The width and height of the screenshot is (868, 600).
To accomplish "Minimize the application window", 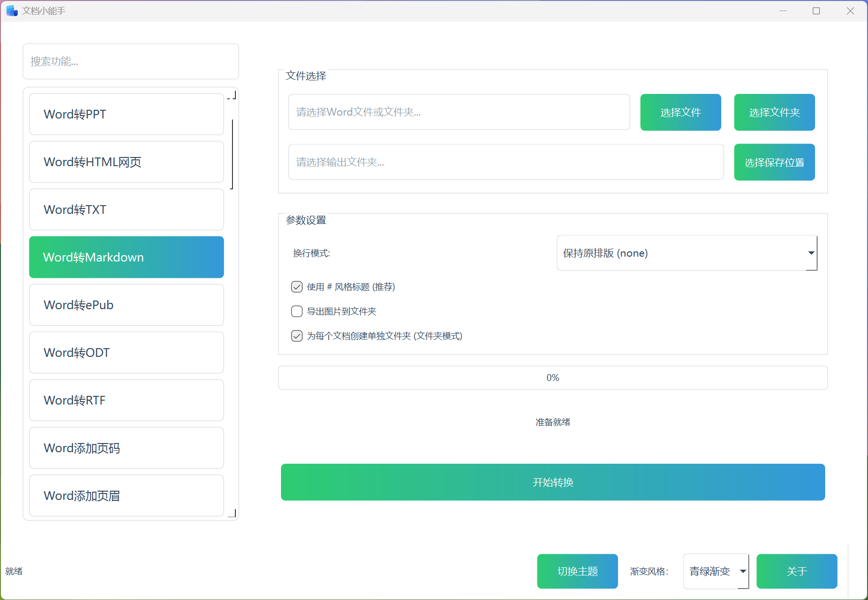I will tap(783, 11).
